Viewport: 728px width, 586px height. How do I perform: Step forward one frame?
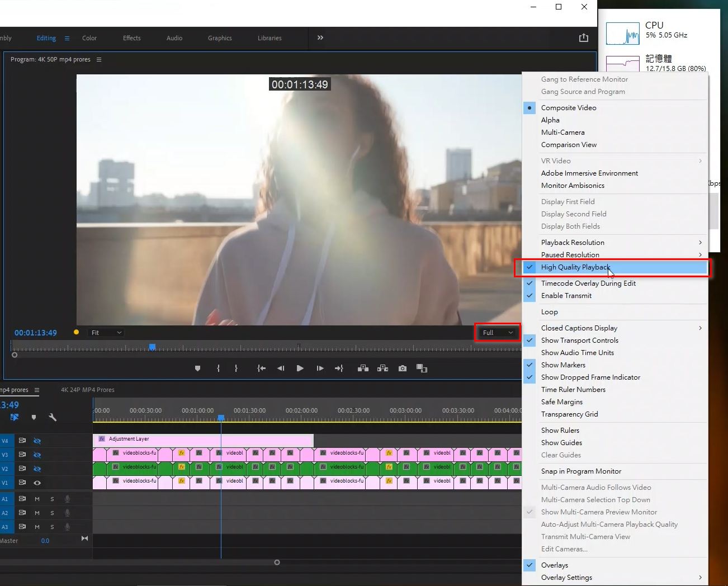pos(320,368)
